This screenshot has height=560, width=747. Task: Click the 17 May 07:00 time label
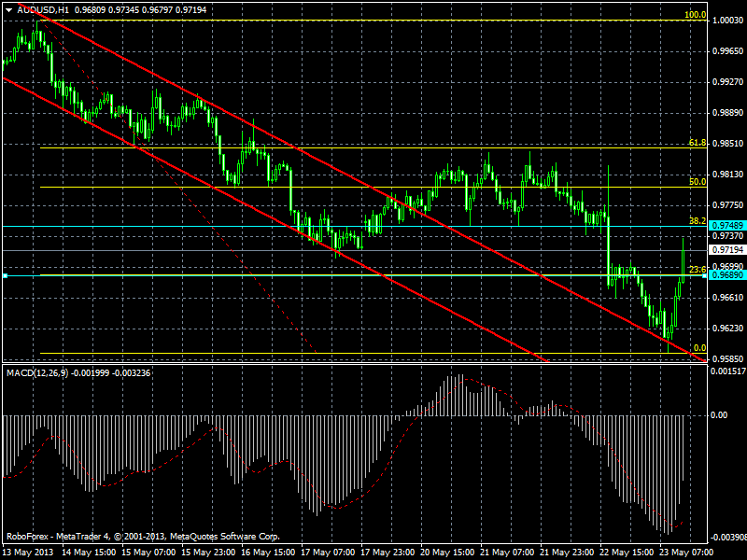coord(329,553)
